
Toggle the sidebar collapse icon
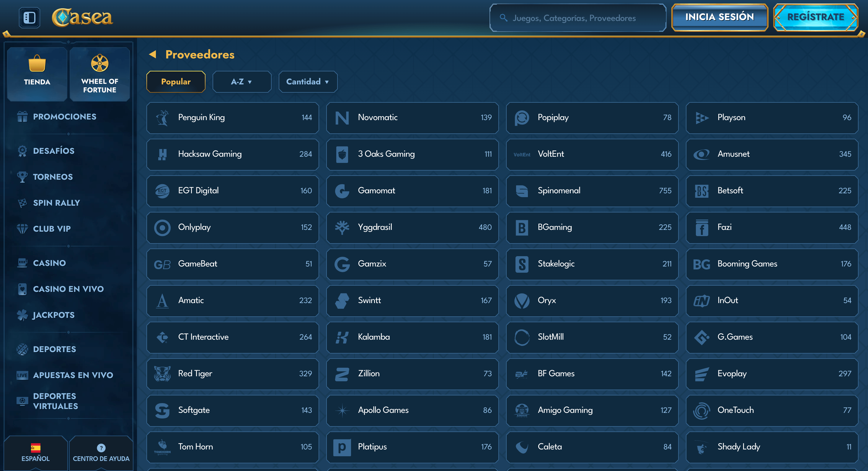coord(29,17)
